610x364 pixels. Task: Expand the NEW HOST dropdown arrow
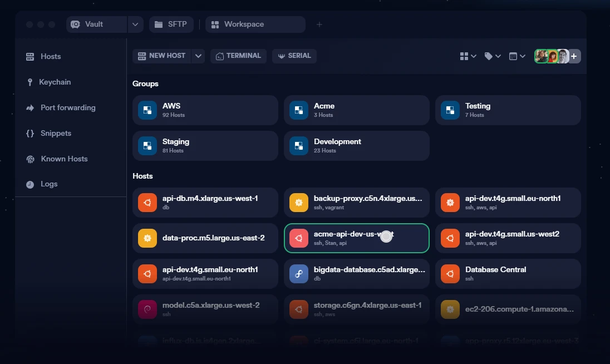198,56
